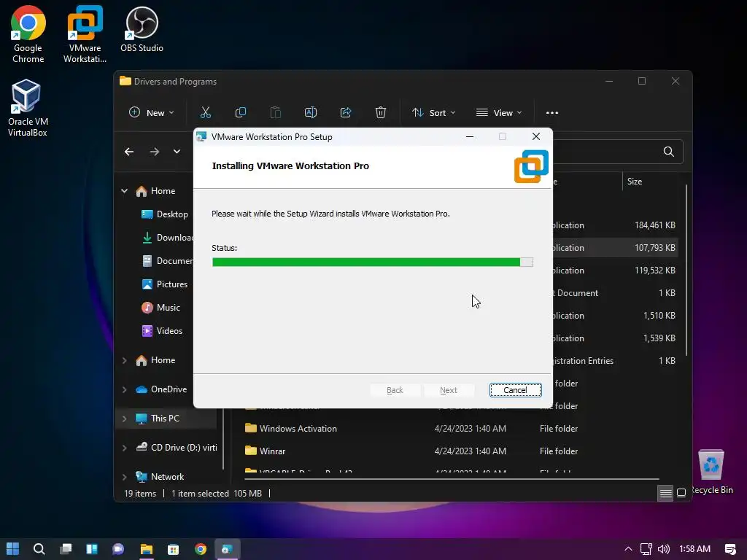
Task: Click the Share icon in Explorer toolbar
Action: [345, 113]
